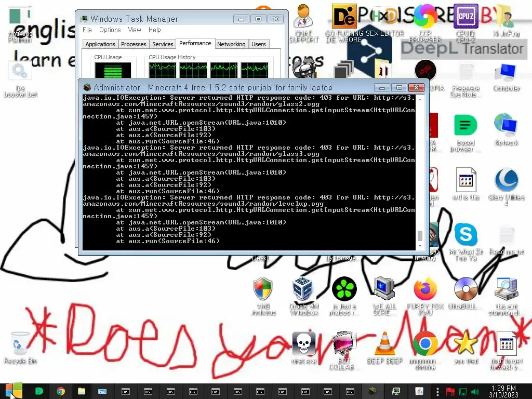Click the CPU Usage meter in Task Manager
This screenshot has width=532, height=399.
[x=113, y=70]
